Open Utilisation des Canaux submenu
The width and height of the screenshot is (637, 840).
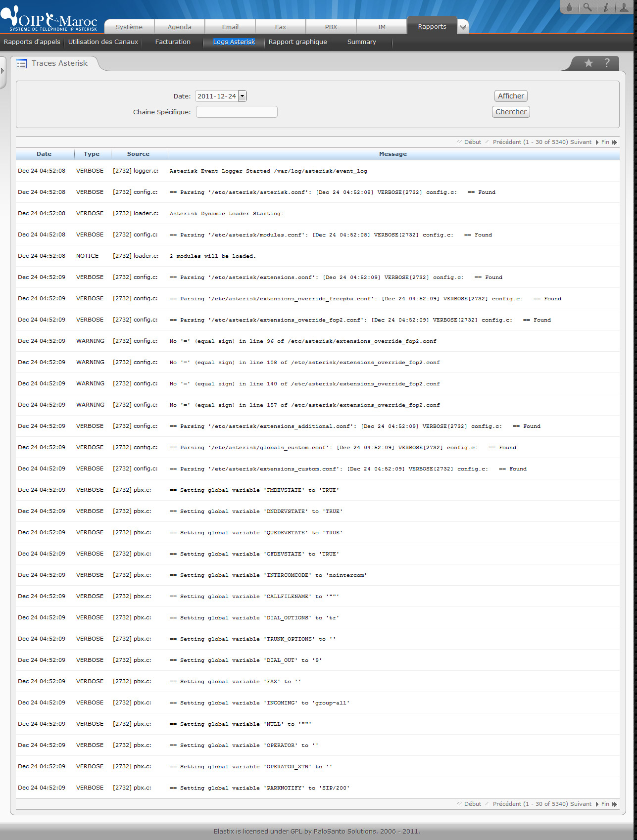(103, 42)
